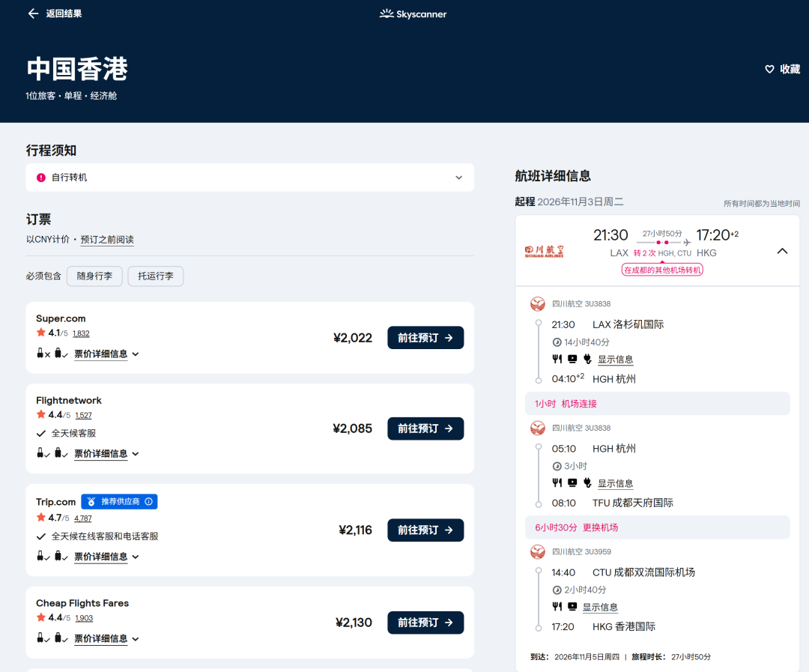809x672 pixels.
Task: Click the red warning icon beside 自行转机
Action: click(x=41, y=178)
